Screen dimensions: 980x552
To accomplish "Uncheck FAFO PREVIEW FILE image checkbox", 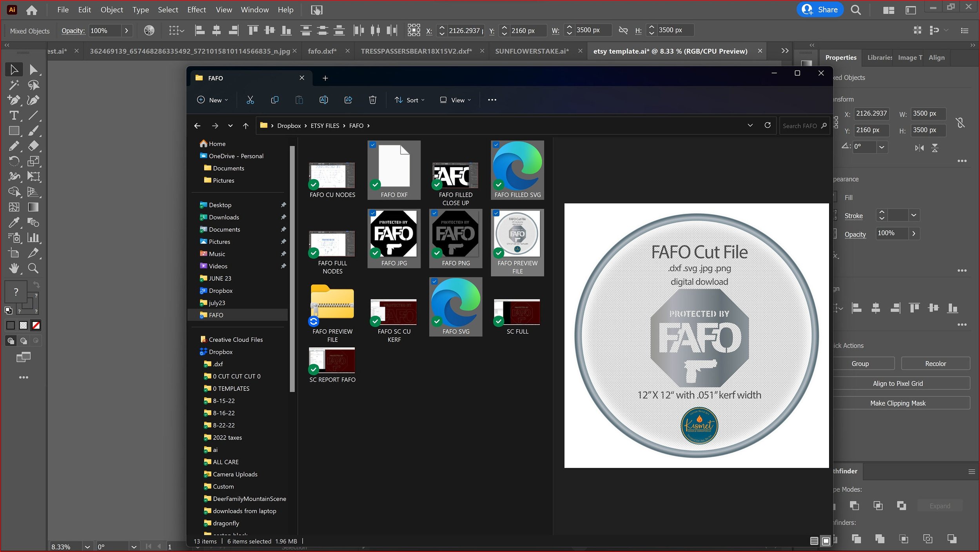I will pyautogui.click(x=496, y=213).
